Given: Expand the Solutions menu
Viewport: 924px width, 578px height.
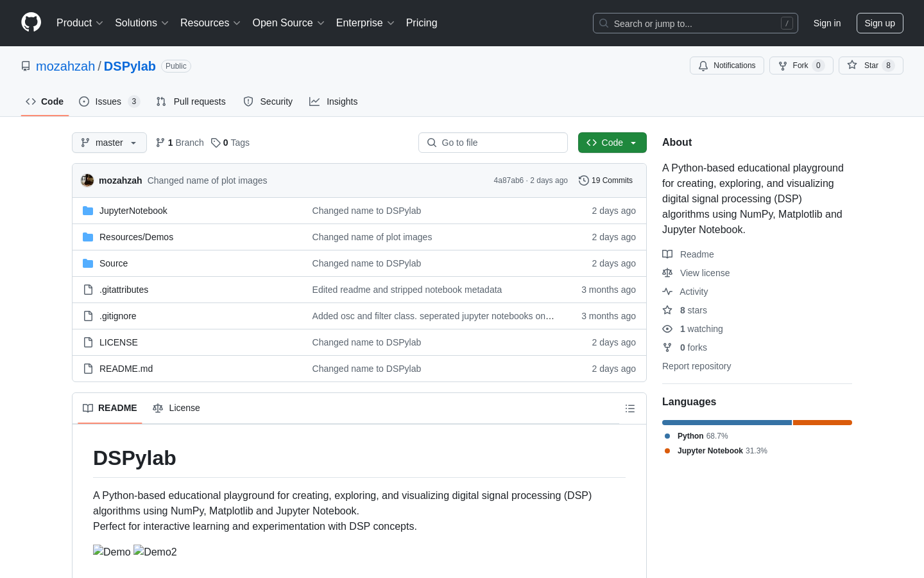Looking at the screenshot, I should pos(142,23).
